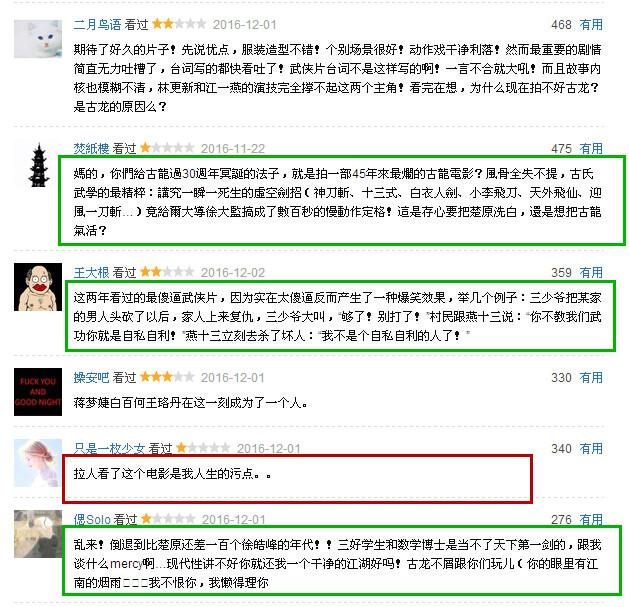Mark the 468-vote review as 有用
This screenshot has height=607, width=629.
click(x=591, y=25)
